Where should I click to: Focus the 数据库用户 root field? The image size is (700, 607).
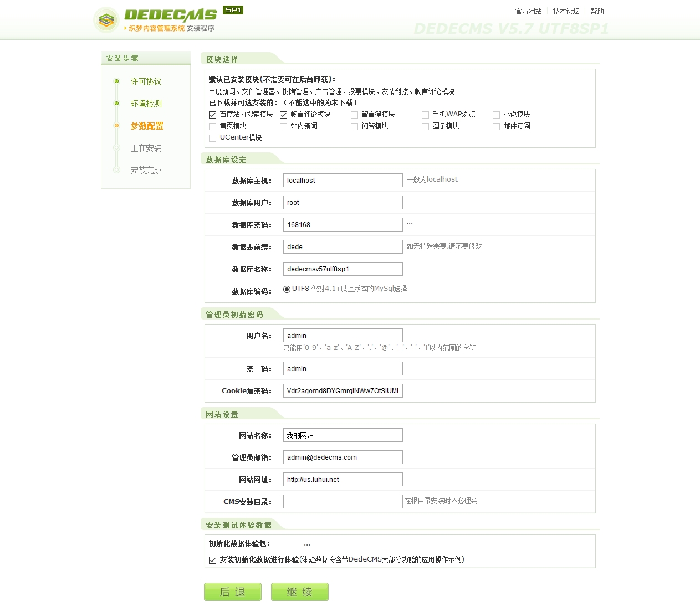tap(343, 203)
